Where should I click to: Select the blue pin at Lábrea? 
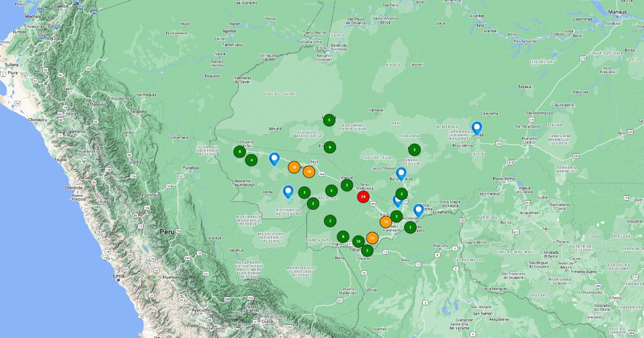477,128
